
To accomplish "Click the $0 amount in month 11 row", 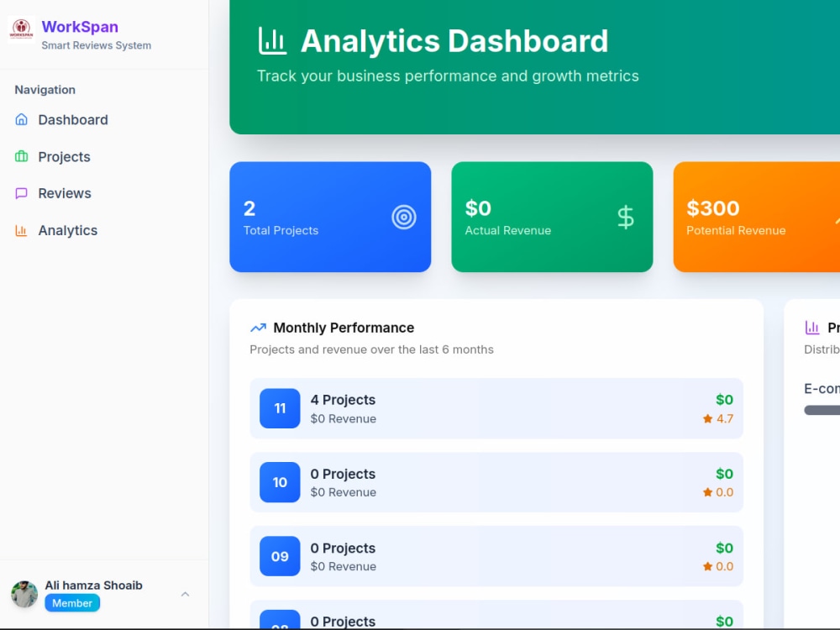I will pyautogui.click(x=724, y=400).
